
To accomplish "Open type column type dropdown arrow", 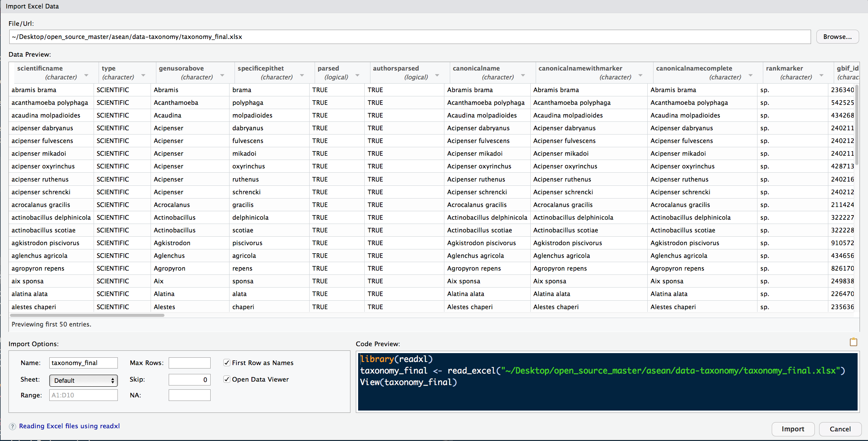I will [x=143, y=76].
